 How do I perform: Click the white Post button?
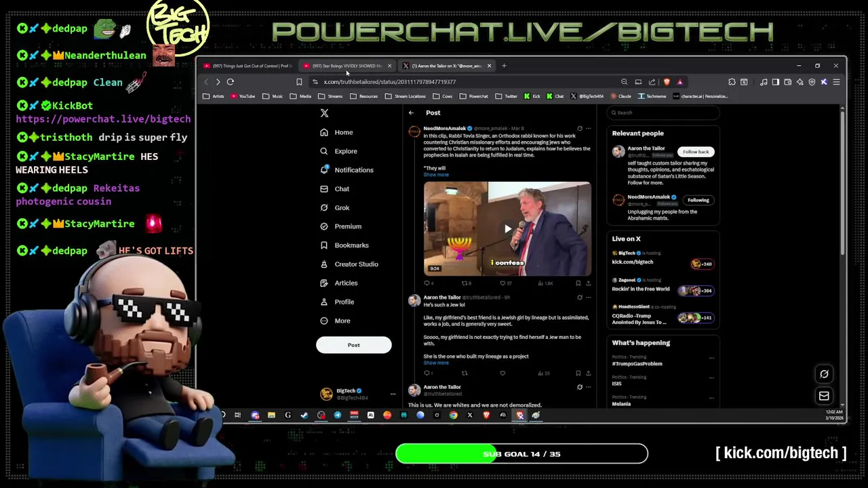coord(353,345)
